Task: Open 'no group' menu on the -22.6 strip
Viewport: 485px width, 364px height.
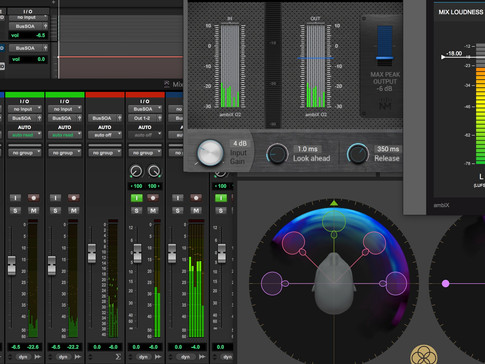Action: (x=25, y=153)
